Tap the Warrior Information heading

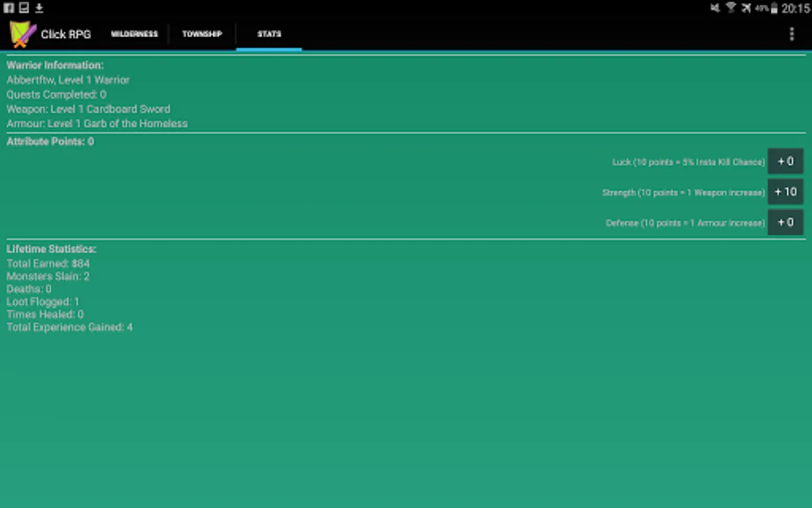[x=55, y=65]
